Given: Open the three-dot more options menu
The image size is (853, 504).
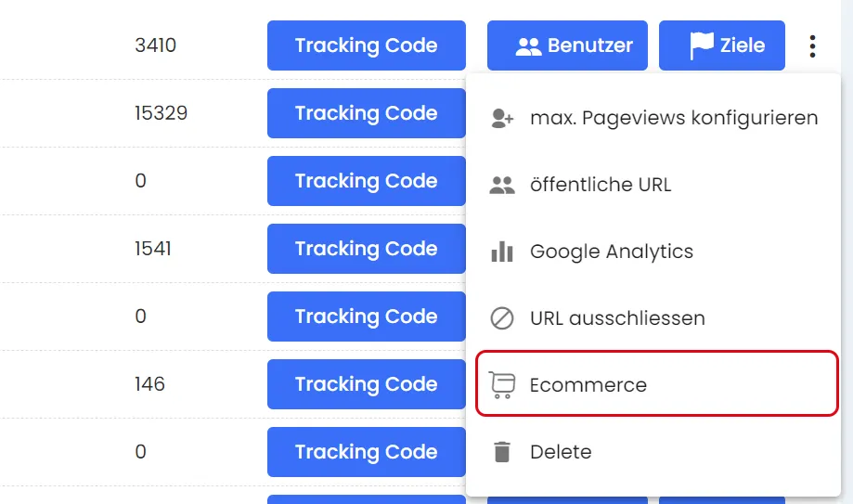Looking at the screenshot, I should click(812, 45).
